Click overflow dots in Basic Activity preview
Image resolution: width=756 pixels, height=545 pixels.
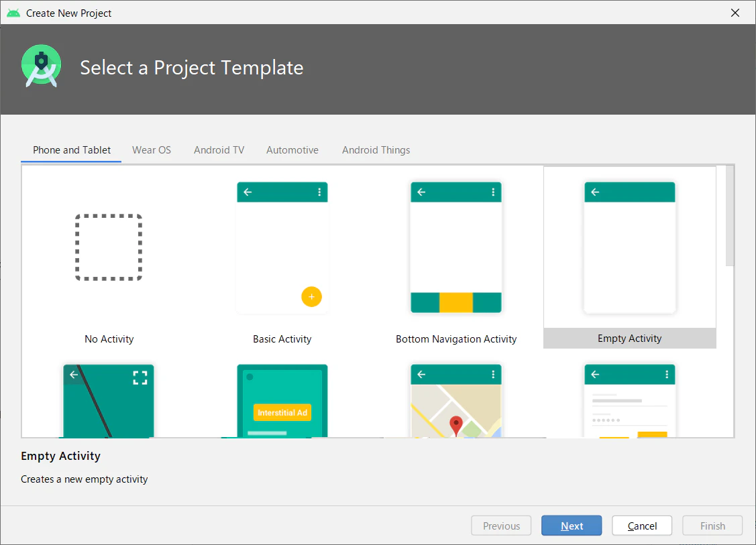(319, 192)
